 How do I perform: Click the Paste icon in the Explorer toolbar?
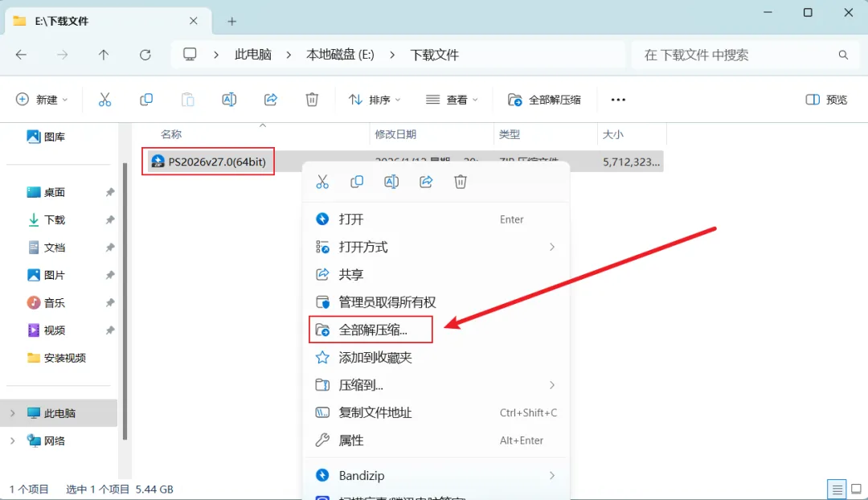187,100
